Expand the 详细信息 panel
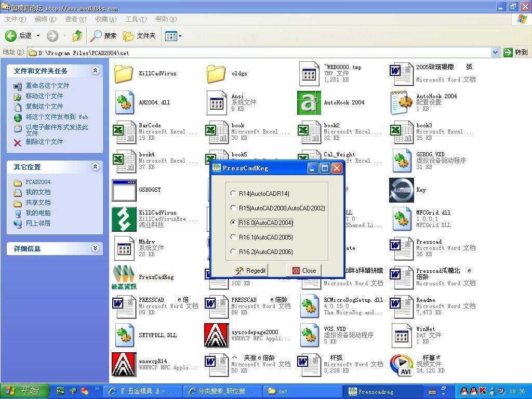The image size is (532, 399). pyautogui.click(x=96, y=248)
